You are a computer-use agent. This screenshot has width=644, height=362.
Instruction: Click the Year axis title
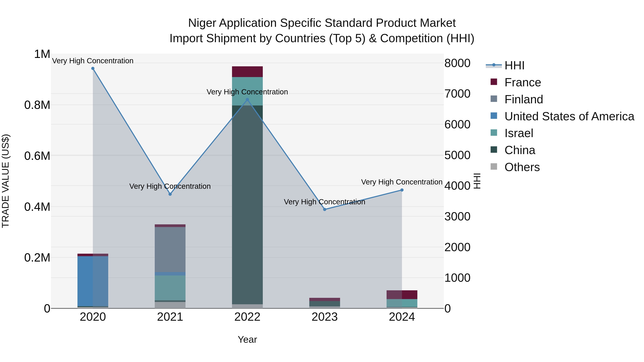pyautogui.click(x=247, y=340)
